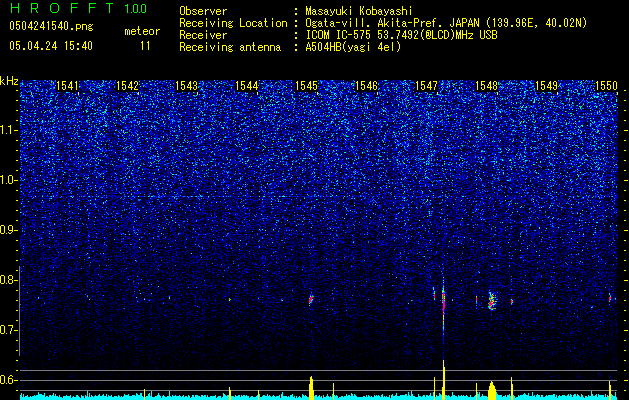Click the echo near the 1550 marker
629x400 pixels.
tap(610, 298)
